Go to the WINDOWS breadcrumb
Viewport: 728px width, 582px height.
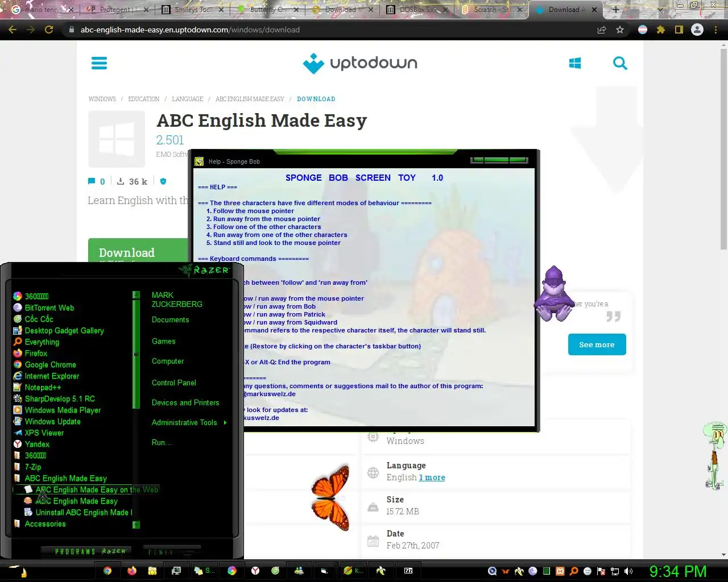click(x=102, y=99)
